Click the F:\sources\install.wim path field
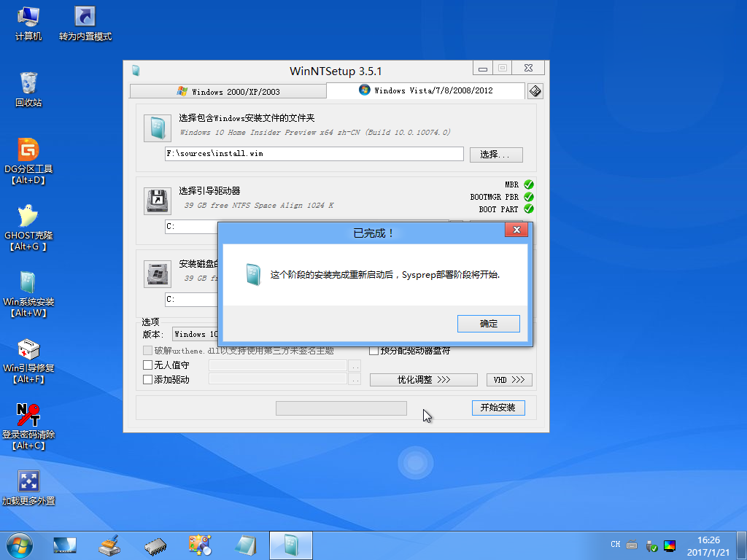This screenshot has width=747, height=560. click(314, 154)
